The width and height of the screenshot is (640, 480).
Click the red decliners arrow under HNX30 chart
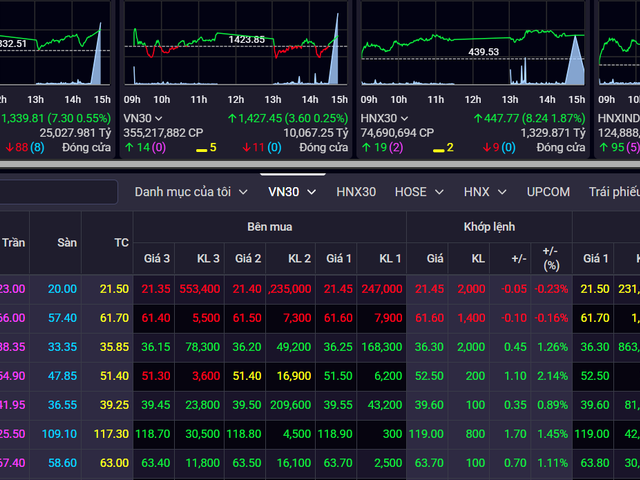click(489, 147)
